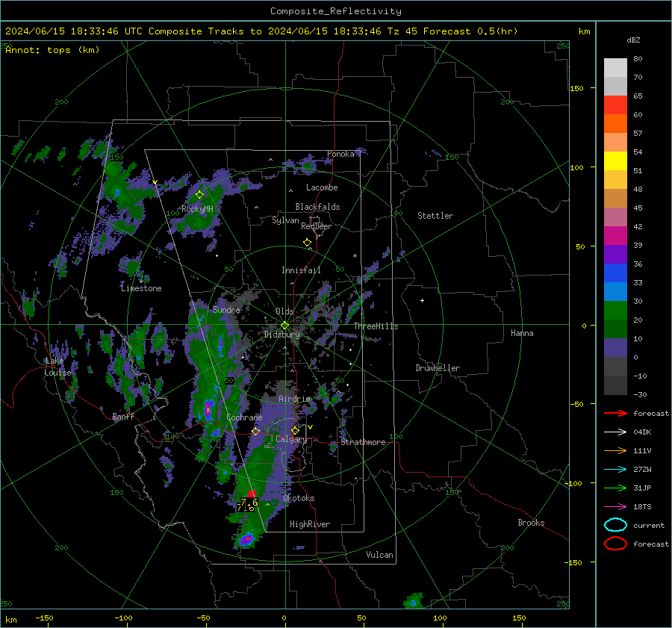Pick the dark green 10-20 dBZ swatch
This screenshot has height=628, width=672.
(x=615, y=329)
